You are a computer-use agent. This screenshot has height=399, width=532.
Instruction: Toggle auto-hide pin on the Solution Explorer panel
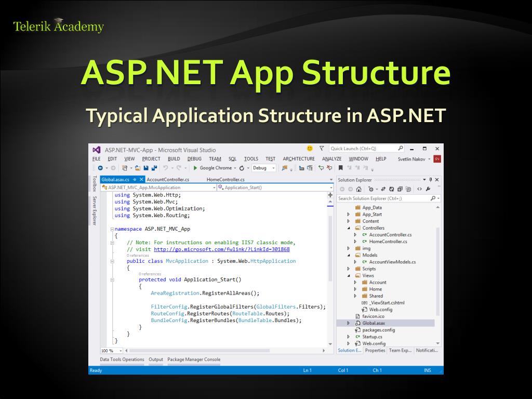click(431, 180)
